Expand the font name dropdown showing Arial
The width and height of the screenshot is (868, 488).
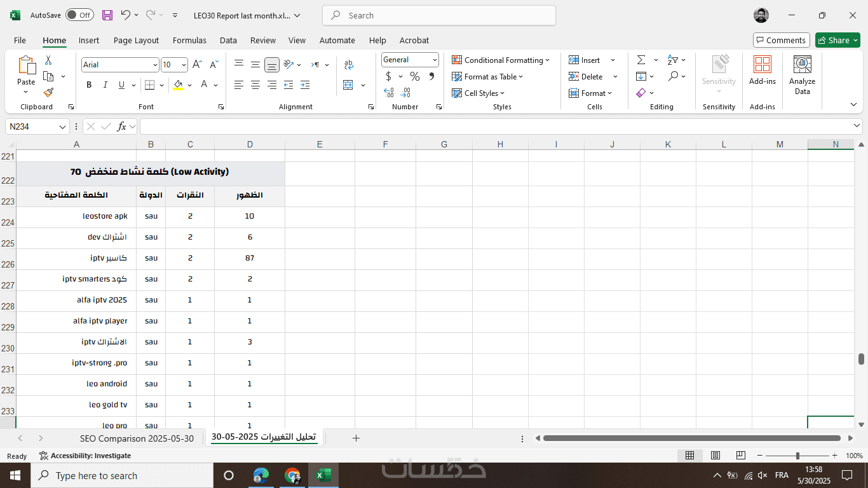pyautogui.click(x=155, y=65)
